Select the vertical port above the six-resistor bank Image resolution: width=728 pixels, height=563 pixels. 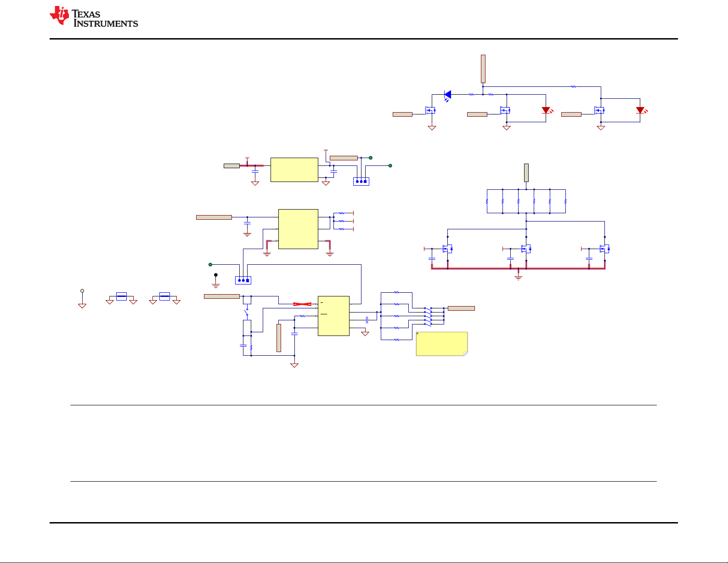(x=526, y=172)
